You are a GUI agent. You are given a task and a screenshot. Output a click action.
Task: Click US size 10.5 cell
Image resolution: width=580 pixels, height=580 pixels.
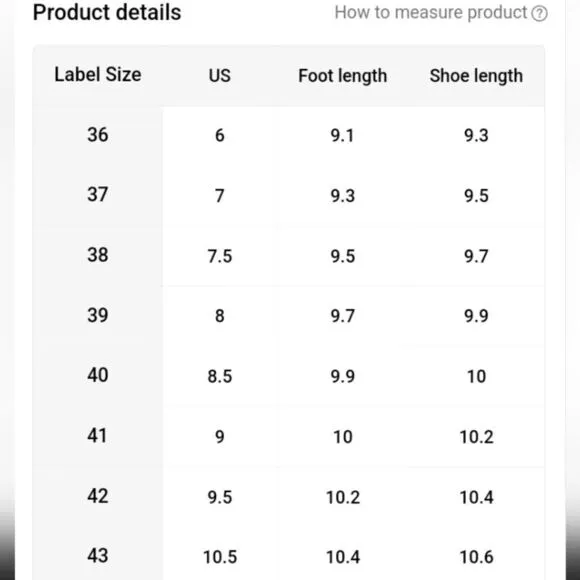[x=220, y=557]
